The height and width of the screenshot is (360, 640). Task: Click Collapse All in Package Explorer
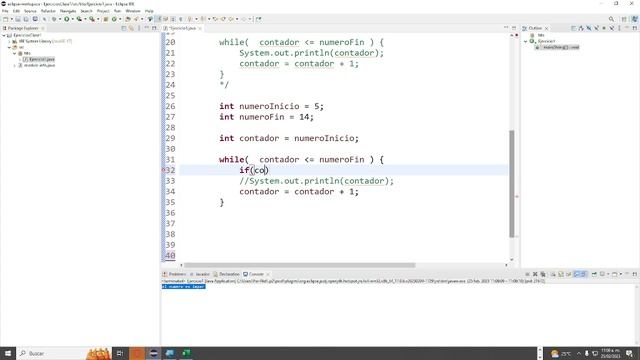(124, 28)
